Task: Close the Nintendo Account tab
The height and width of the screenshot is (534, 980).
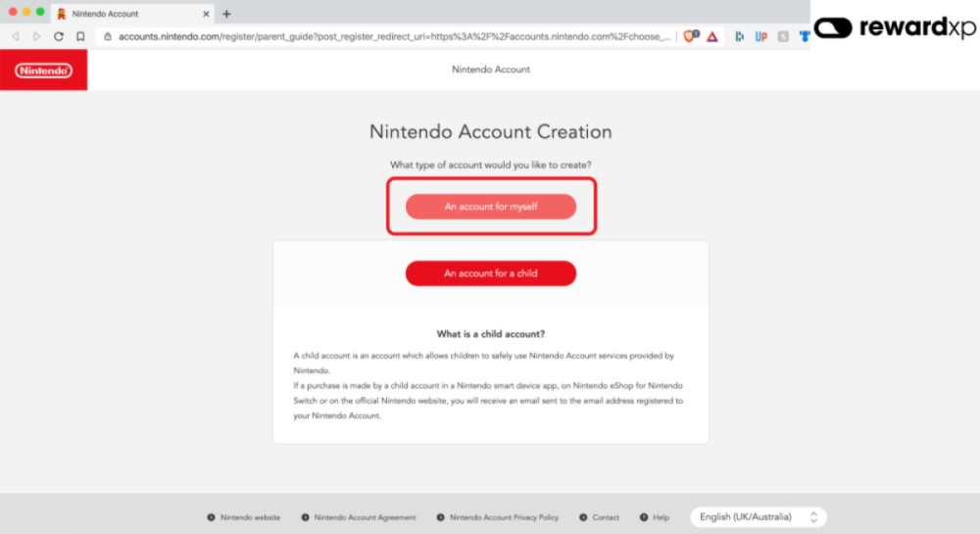Action: 206,14
